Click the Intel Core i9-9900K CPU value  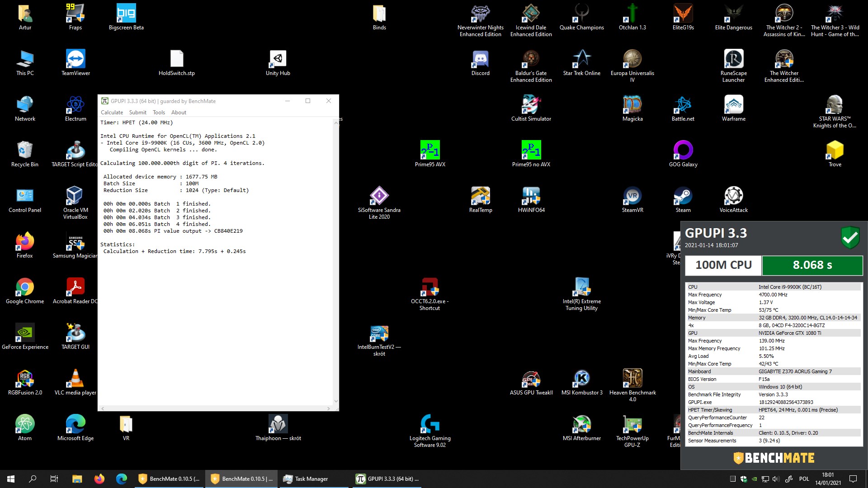point(790,287)
